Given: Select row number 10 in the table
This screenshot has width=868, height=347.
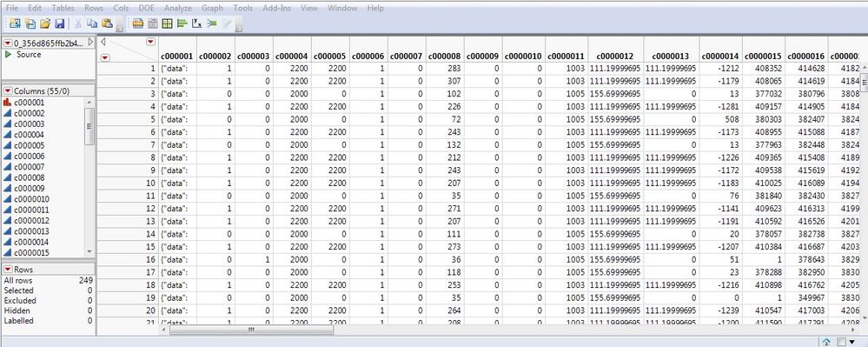Looking at the screenshot, I should (x=128, y=183).
